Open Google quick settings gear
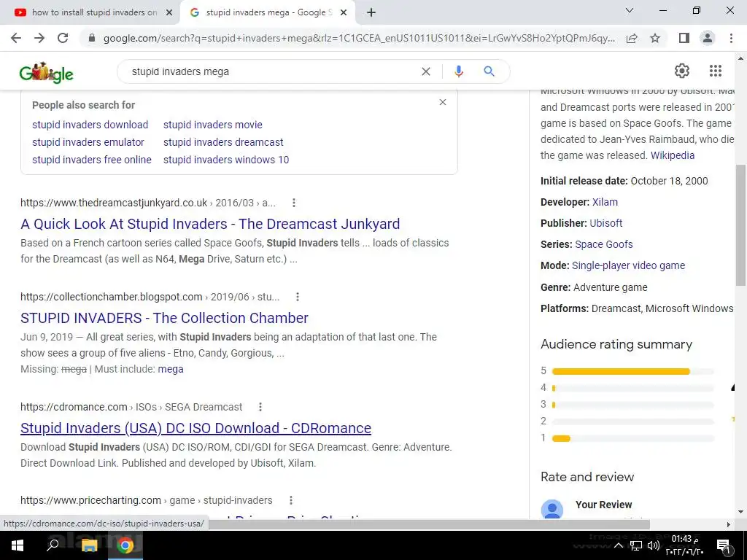 (682, 71)
